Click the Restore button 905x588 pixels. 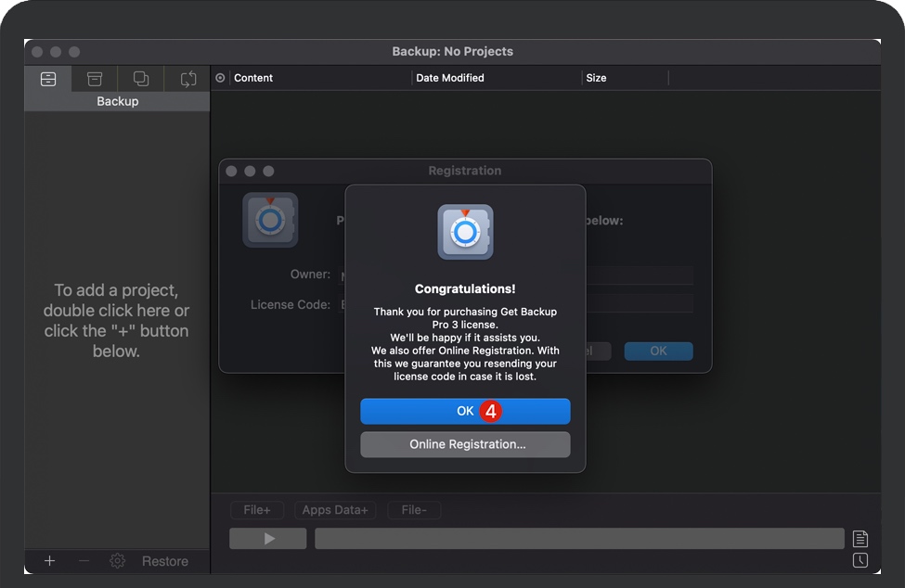pos(164,561)
